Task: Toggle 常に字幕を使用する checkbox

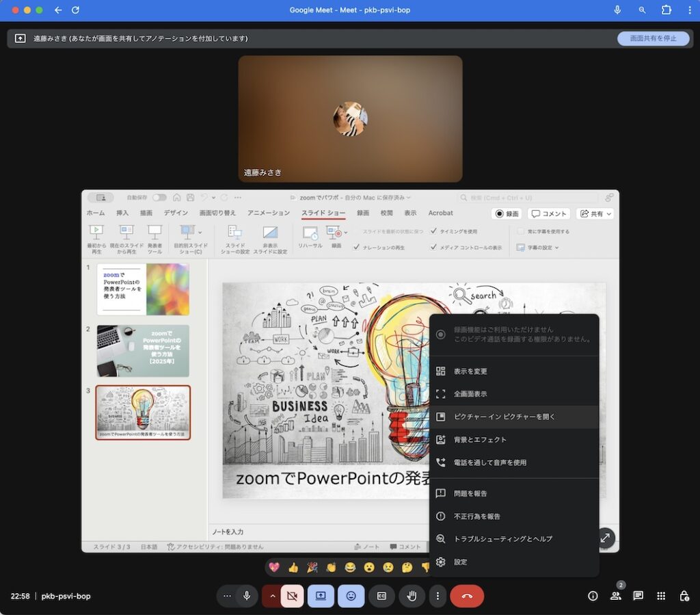Action: 520,231
